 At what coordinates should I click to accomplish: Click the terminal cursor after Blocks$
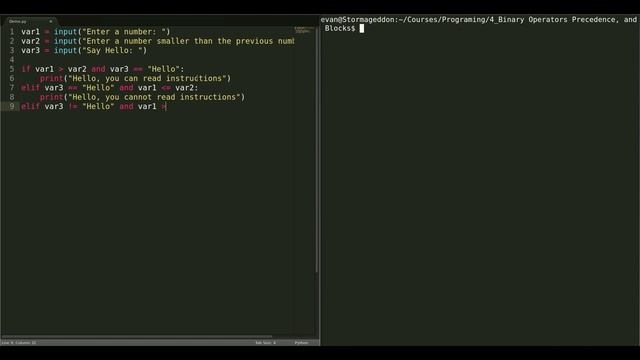pos(362,28)
